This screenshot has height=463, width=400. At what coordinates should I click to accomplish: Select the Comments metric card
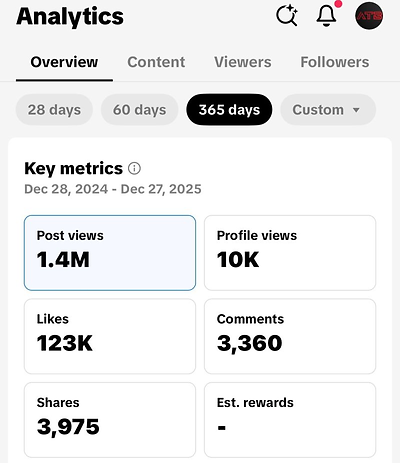click(290, 336)
